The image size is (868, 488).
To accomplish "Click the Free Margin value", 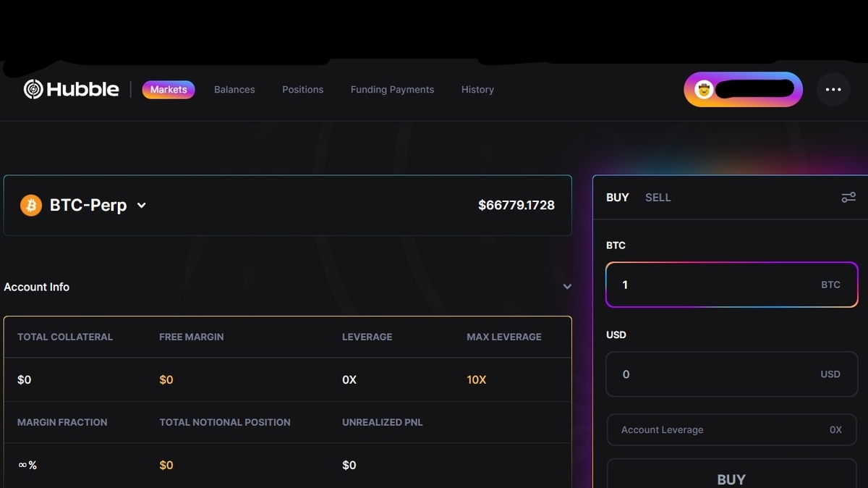I will coord(166,380).
